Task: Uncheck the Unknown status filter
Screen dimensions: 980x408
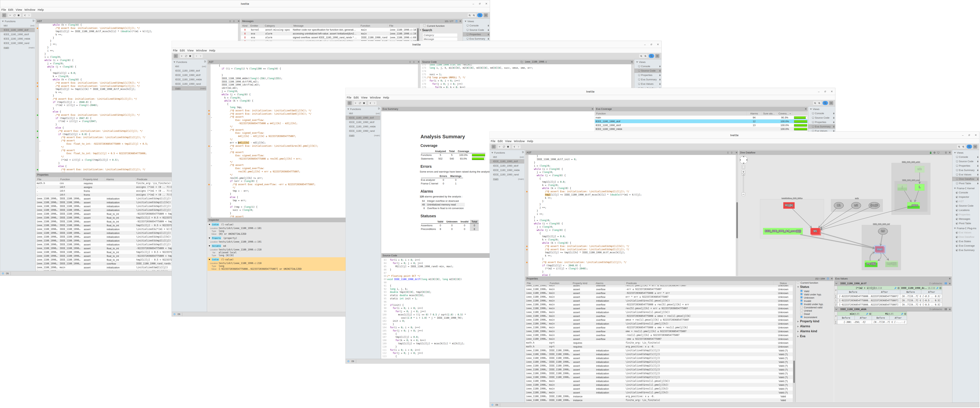Action: pyautogui.click(x=802, y=298)
